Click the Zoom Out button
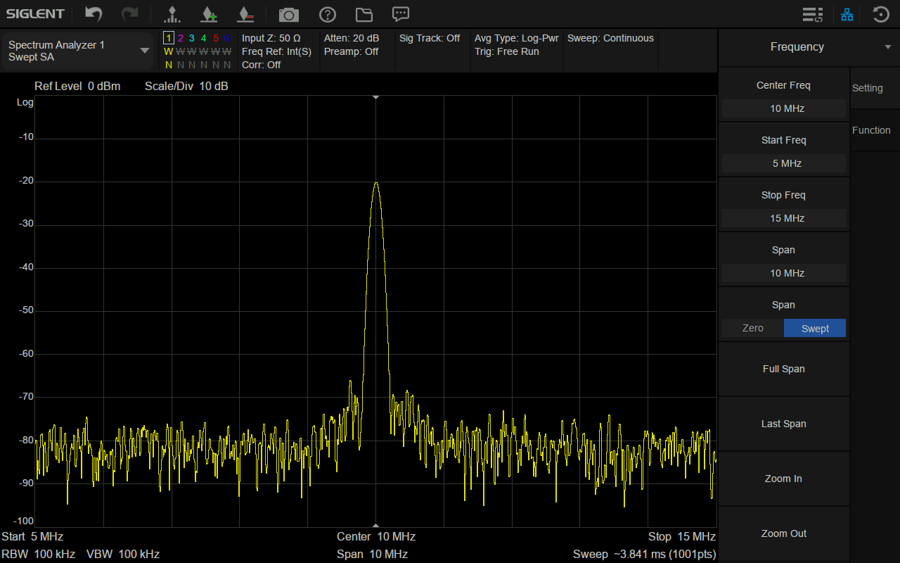Viewport: 900px width, 563px height. click(x=783, y=534)
